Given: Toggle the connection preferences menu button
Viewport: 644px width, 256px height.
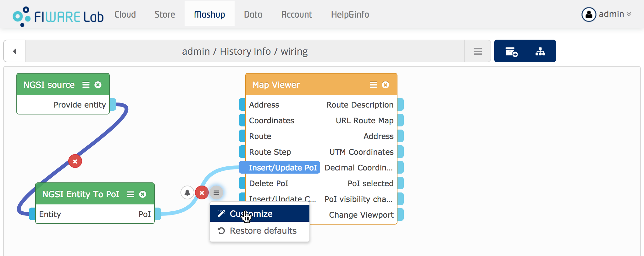Looking at the screenshot, I should (216, 192).
